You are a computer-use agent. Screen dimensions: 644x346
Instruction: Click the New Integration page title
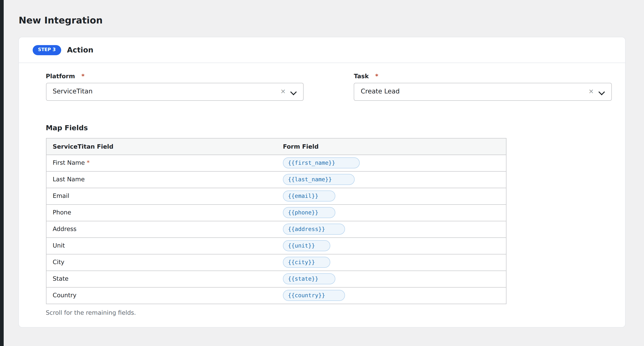point(61,20)
